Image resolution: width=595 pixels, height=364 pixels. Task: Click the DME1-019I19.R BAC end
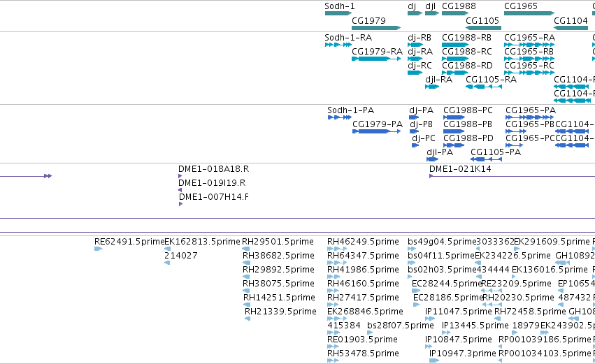point(180,190)
